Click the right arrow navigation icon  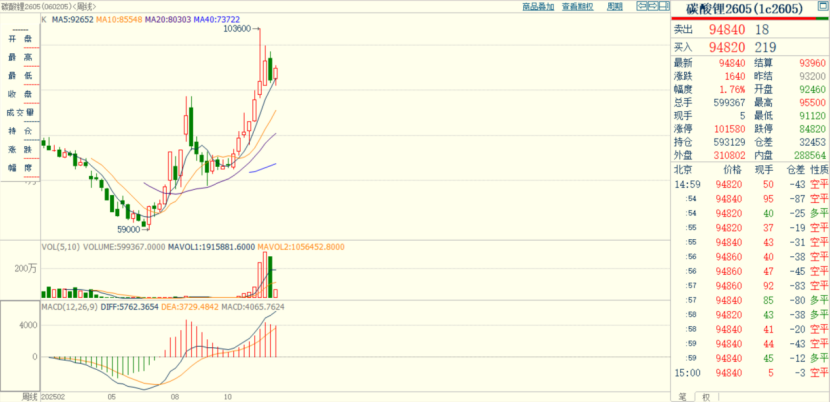pyautogui.click(x=652, y=6)
